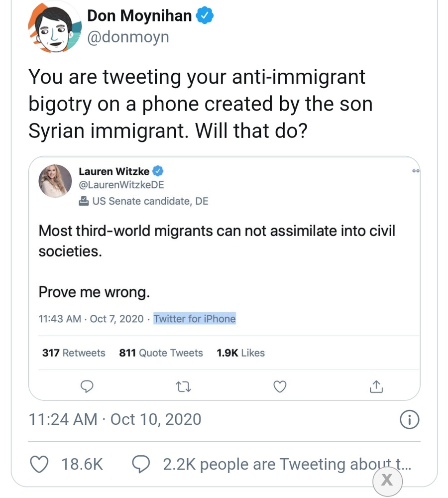
Task: Click Lauren Witzke's profile photo
Action: pos(55,181)
